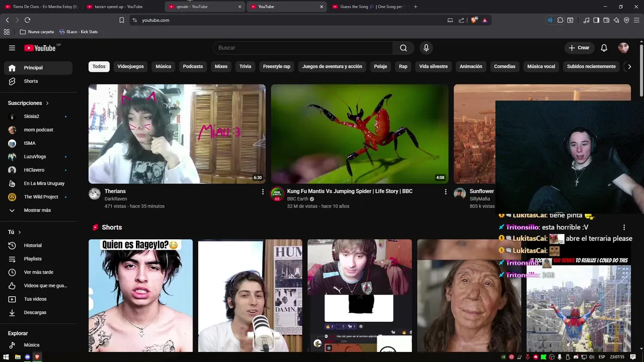Open Principal in the sidebar
The height and width of the screenshot is (362, 644).
(38, 68)
